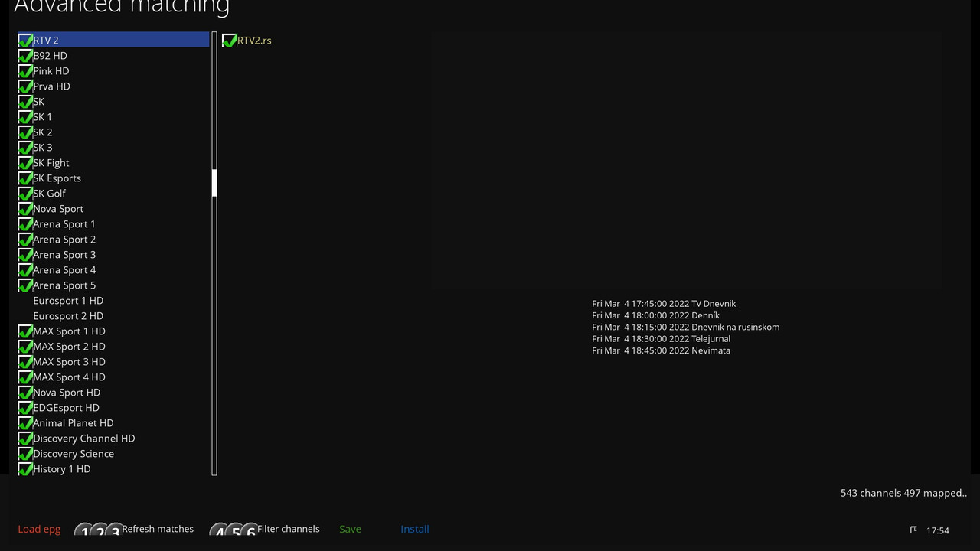Toggle the Pink HD checkbox
This screenshot has width=980, height=551.
coord(25,70)
